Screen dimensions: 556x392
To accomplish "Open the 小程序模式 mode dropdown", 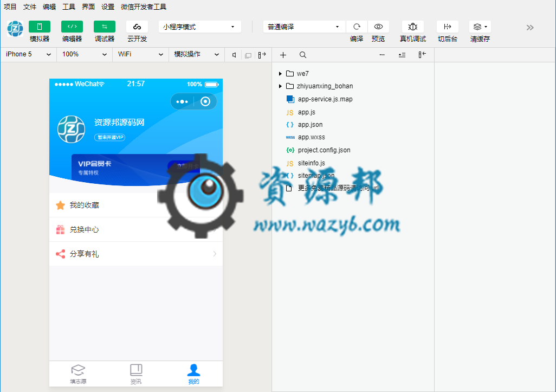I will click(199, 27).
